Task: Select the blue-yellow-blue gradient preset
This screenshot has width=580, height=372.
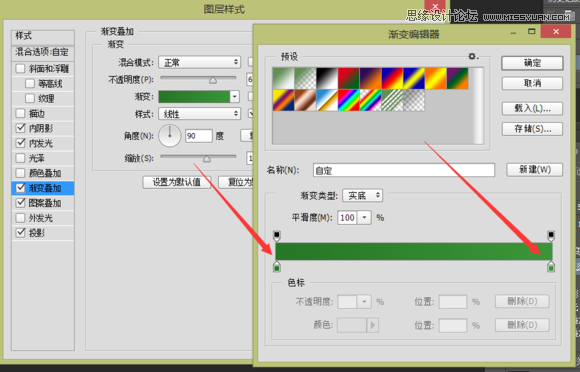Action: (414, 78)
